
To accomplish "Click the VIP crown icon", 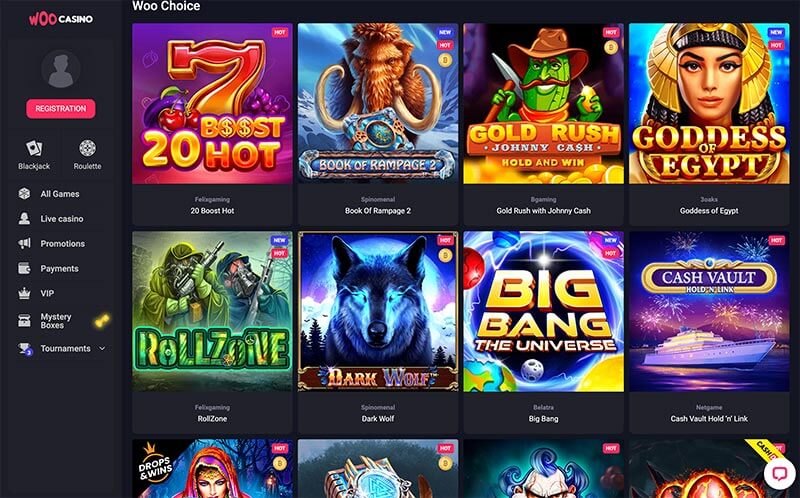I will tap(24, 293).
